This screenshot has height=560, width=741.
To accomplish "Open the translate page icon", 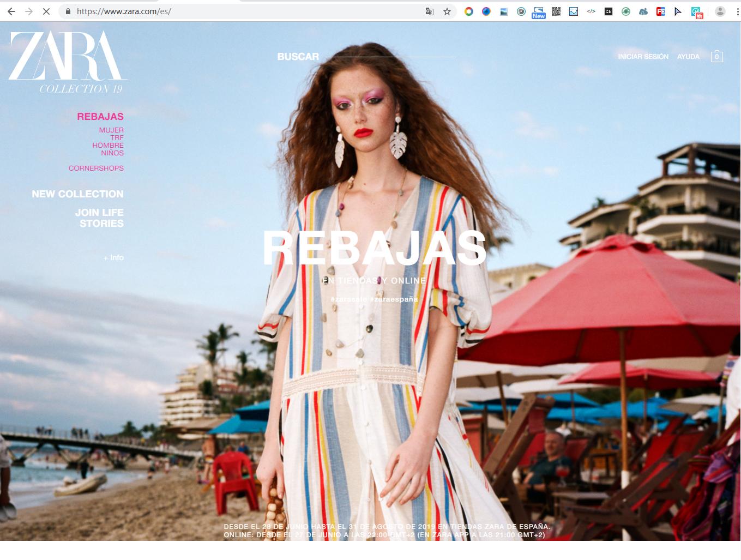I will coord(430,11).
